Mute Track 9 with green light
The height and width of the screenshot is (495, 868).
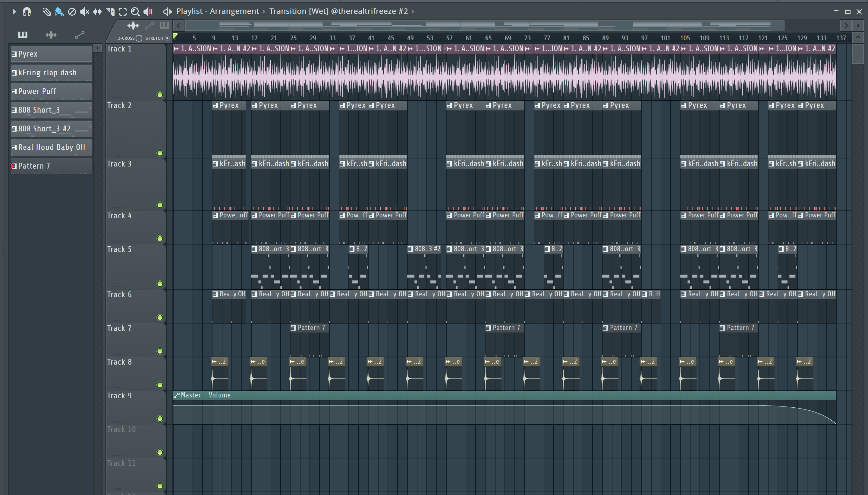[x=159, y=419]
